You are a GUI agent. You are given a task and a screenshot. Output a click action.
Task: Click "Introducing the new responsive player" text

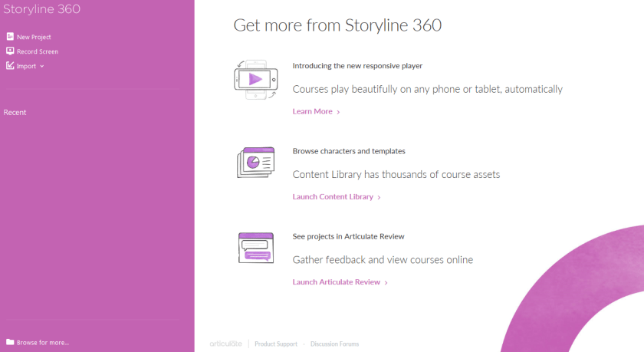(x=357, y=66)
